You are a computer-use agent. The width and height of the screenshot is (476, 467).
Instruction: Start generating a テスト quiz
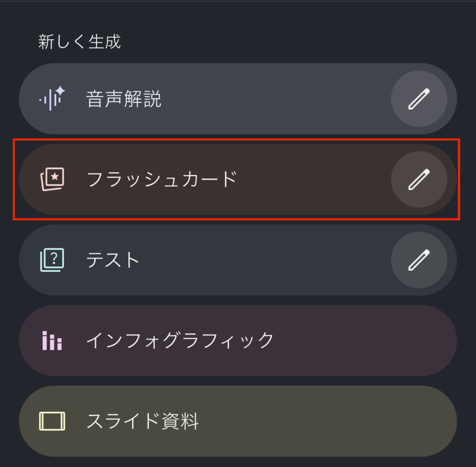click(x=232, y=260)
